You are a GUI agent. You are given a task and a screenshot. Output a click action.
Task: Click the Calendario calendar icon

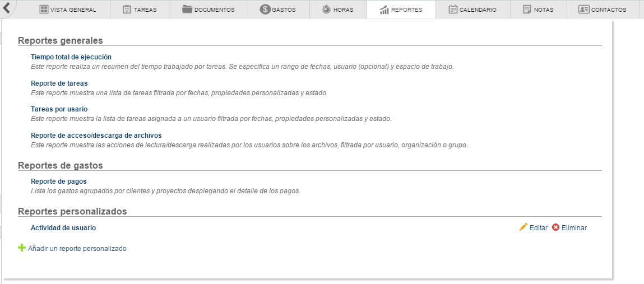(x=453, y=10)
